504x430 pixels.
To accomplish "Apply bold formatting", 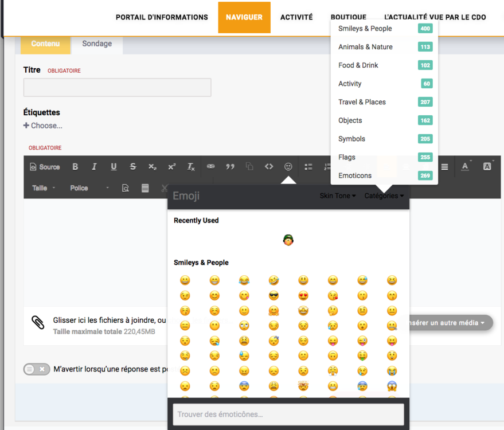I will tap(75, 167).
